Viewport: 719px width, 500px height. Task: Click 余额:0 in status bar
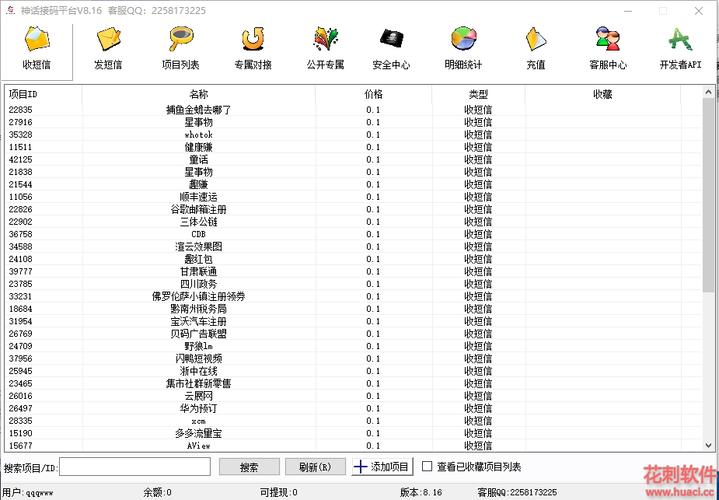(157, 493)
